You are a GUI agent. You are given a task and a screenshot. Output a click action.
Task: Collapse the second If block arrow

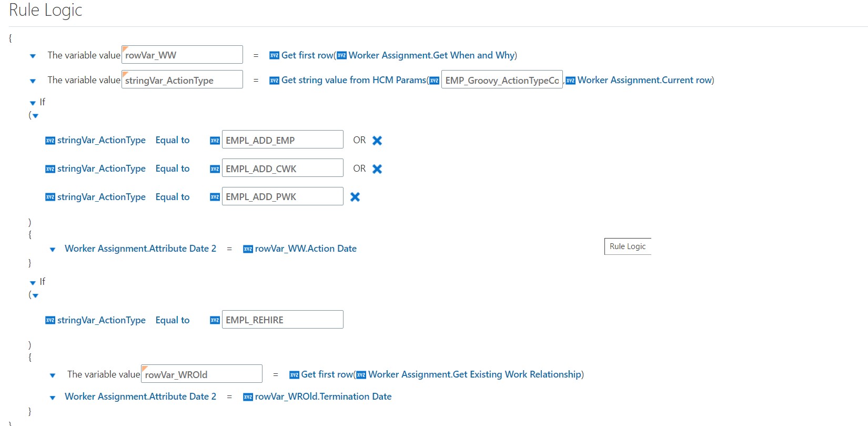(33, 283)
